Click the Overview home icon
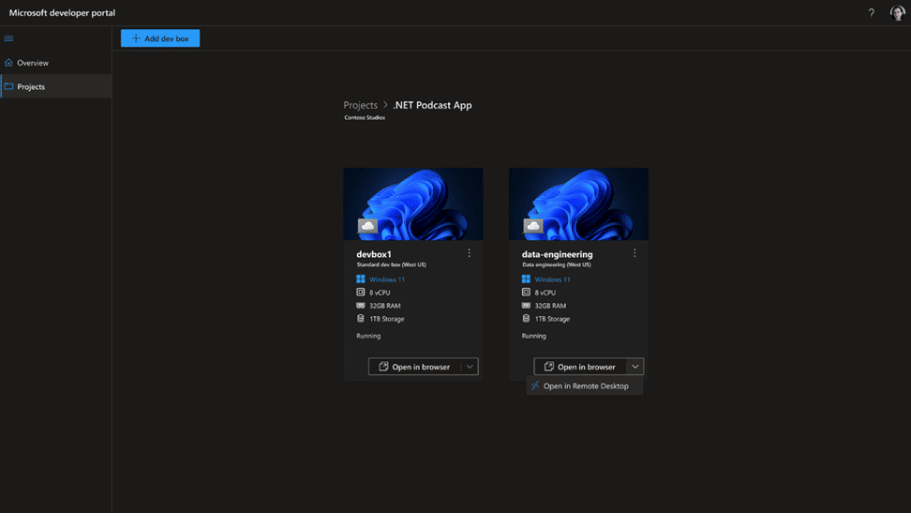Screen dimensions: 911x516 pyautogui.click(x=9, y=63)
